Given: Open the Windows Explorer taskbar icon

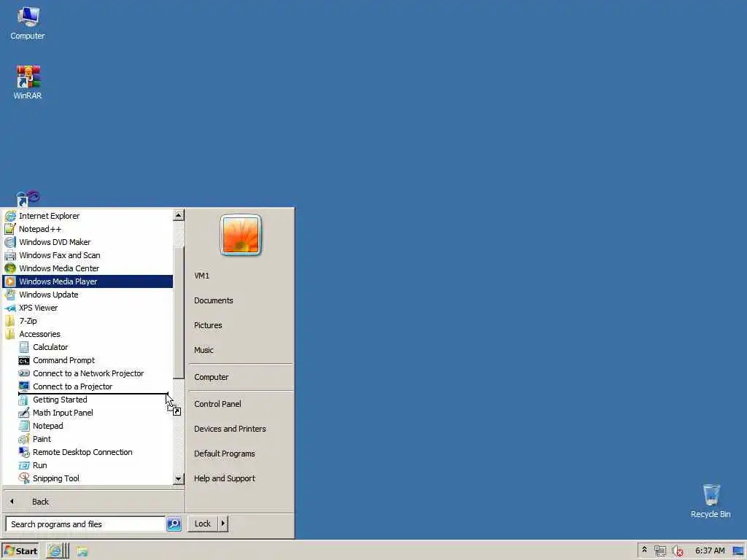Looking at the screenshot, I should 82,551.
